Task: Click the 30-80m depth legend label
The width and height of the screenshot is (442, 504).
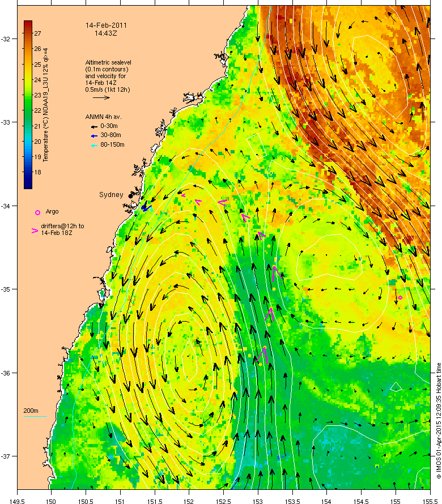Action: (x=110, y=135)
